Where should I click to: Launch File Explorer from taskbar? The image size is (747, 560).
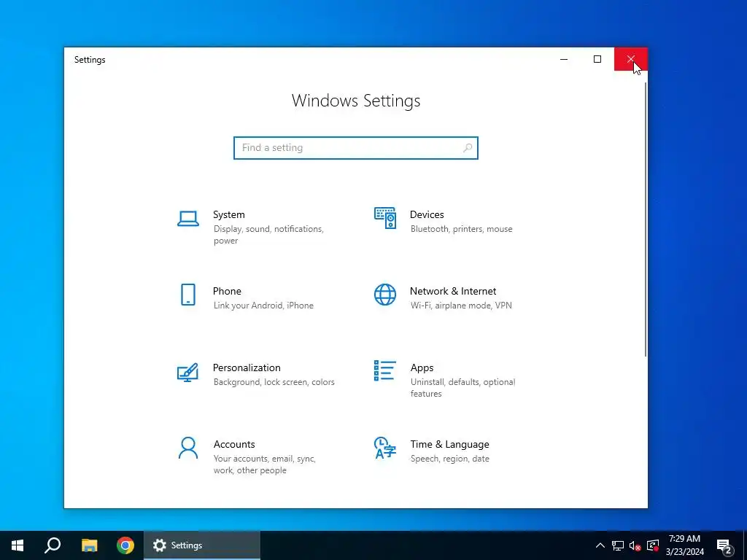[x=89, y=545]
